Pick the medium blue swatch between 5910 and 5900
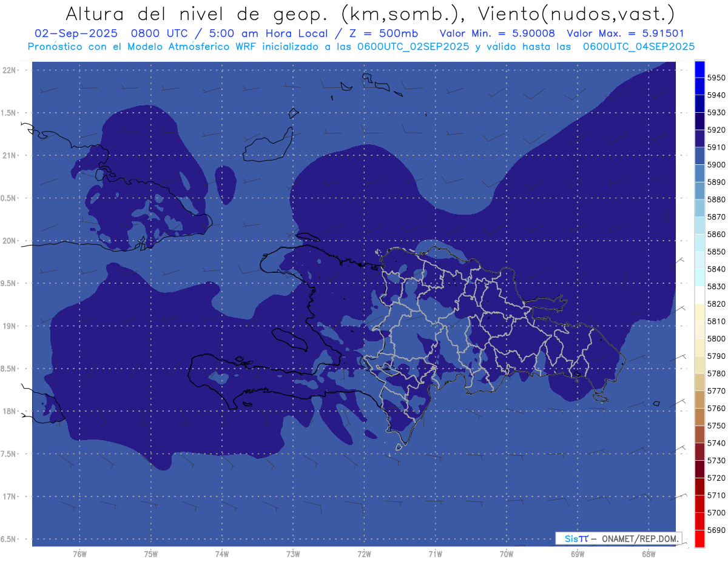 [x=699, y=156]
